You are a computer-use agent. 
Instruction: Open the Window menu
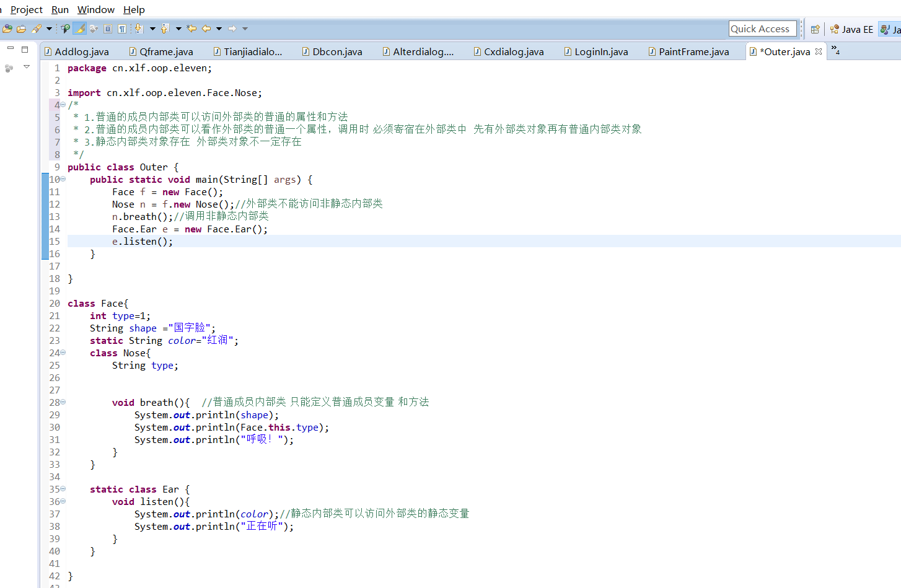click(x=96, y=9)
